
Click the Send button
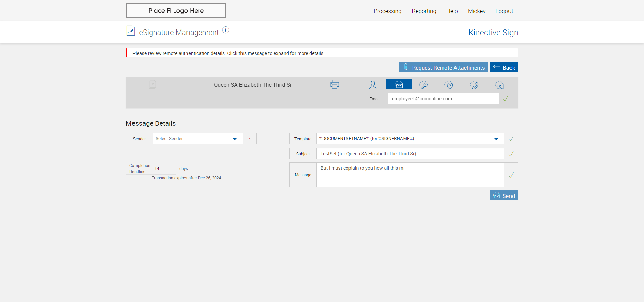click(504, 196)
